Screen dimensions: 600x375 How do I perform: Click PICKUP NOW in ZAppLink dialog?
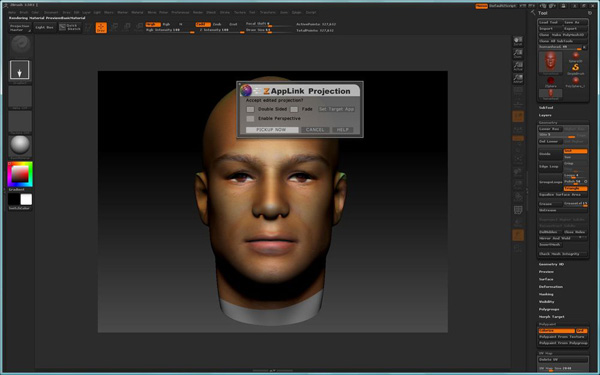[272, 130]
